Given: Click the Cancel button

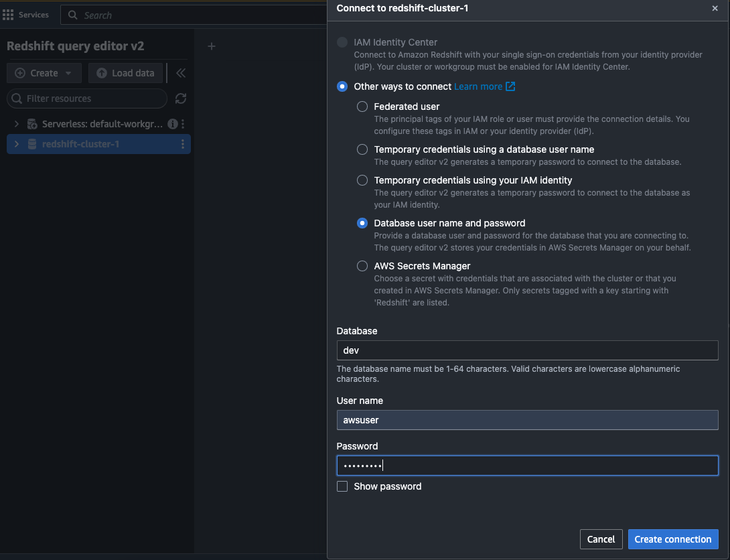Looking at the screenshot, I should coord(601,539).
